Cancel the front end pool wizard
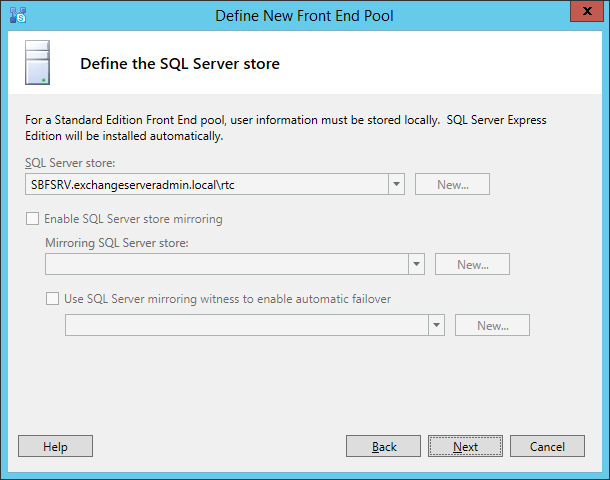Screen dimensions: 610x480 [x=547, y=446]
